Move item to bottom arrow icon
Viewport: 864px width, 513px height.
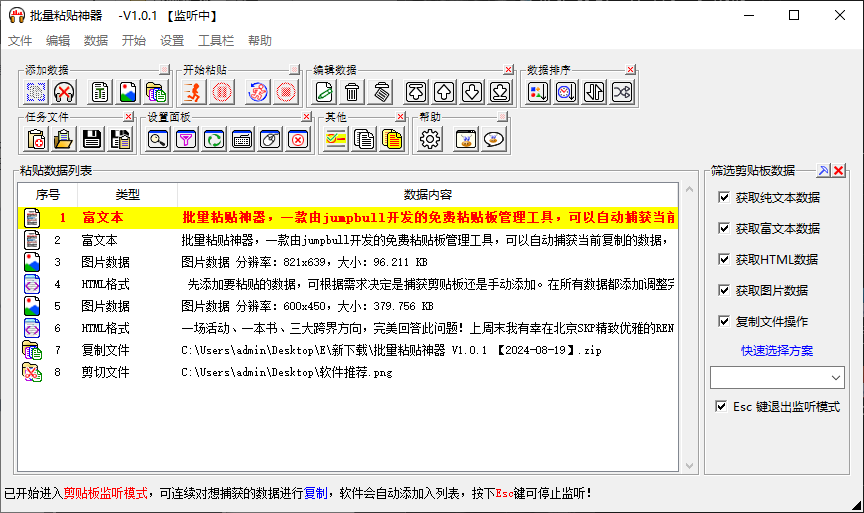(x=500, y=92)
